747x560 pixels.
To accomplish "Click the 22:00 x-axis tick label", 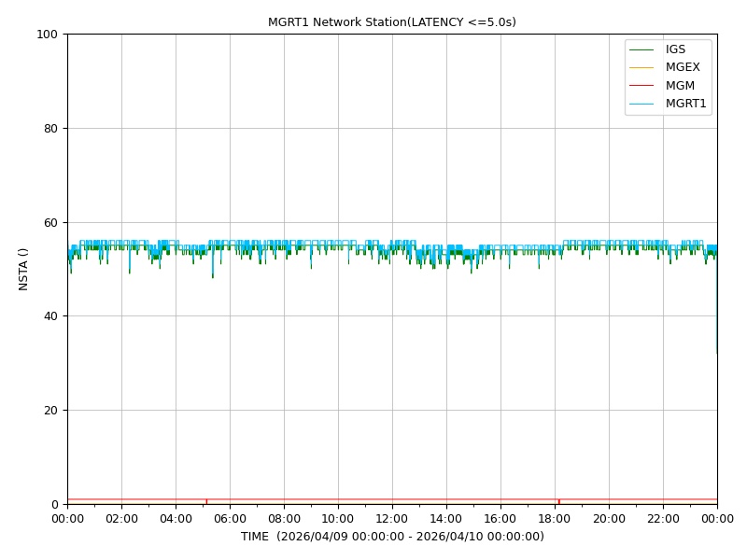I will [663, 519].
